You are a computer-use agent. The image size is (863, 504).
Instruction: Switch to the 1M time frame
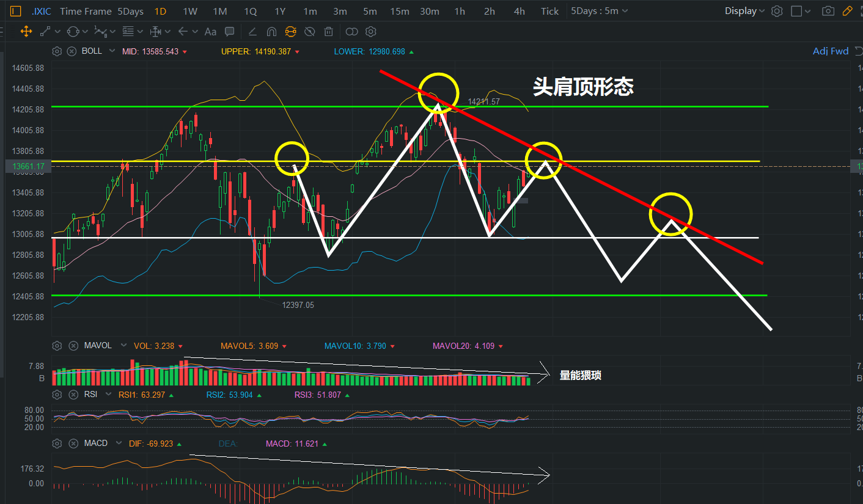pos(220,11)
